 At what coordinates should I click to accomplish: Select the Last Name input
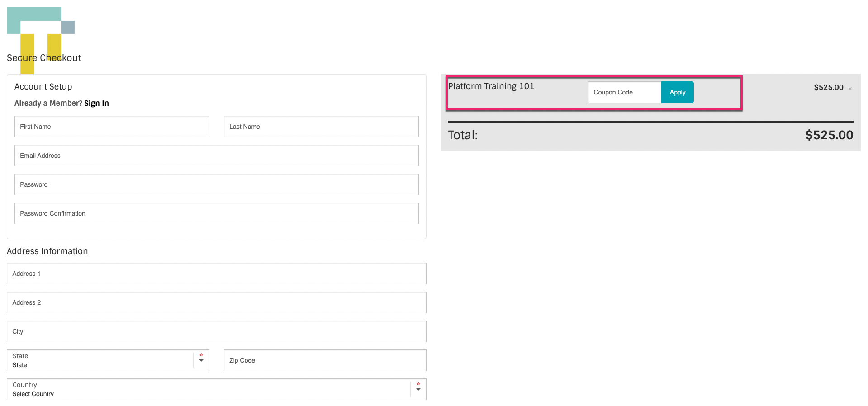pyautogui.click(x=321, y=127)
